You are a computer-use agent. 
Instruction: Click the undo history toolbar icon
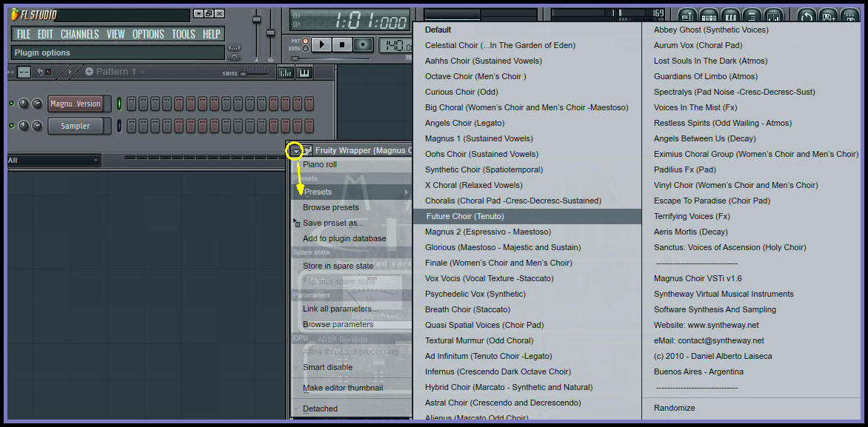pyautogui.click(x=806, y=16)
